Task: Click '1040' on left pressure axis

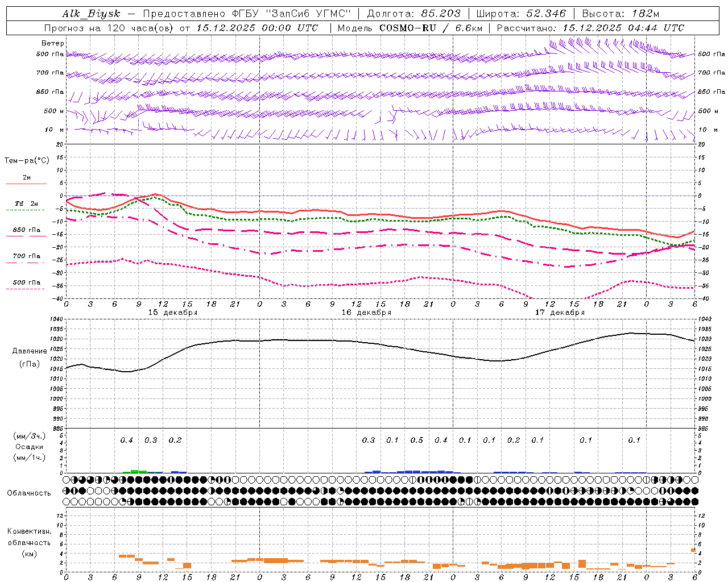Action: click(57, 319)
